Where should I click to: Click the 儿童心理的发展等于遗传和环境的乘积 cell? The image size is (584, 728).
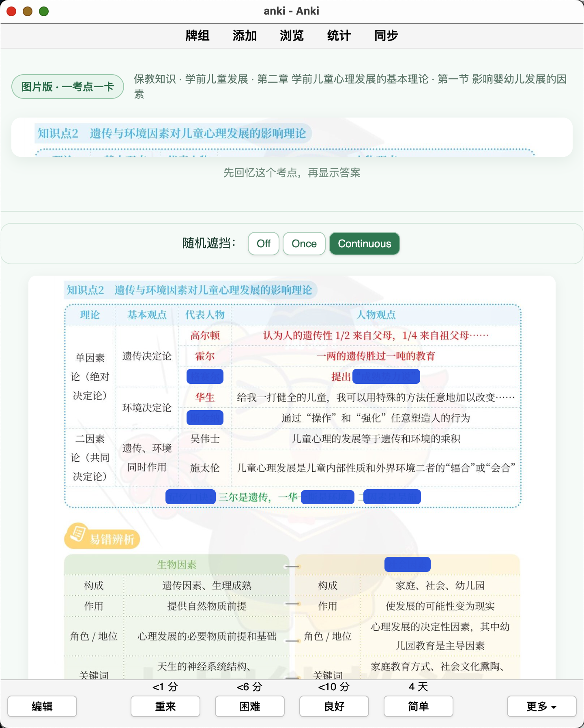pyautogui.click(x=376, y=439)
